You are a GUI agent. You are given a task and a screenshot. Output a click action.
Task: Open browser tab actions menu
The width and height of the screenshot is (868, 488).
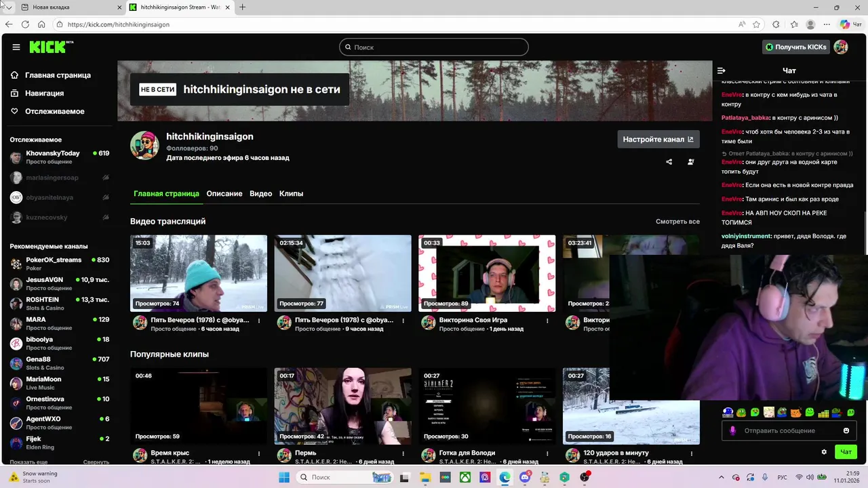(8, 7)
